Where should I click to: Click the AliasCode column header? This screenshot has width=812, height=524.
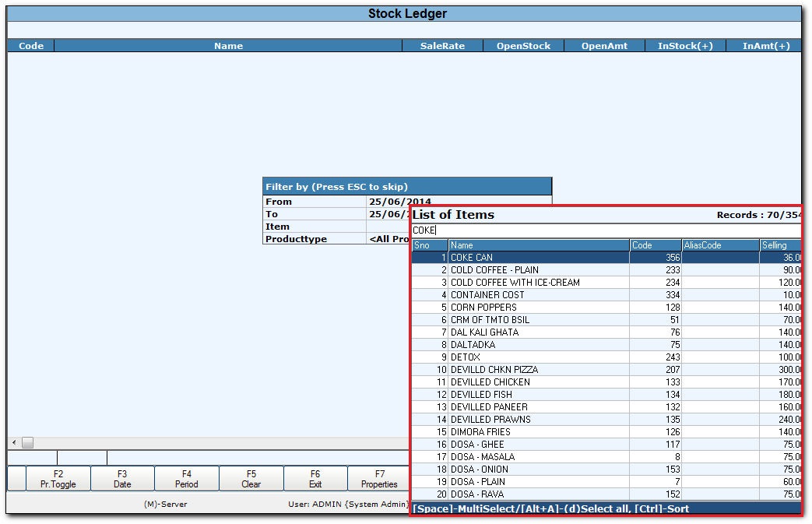coord(720,245)
